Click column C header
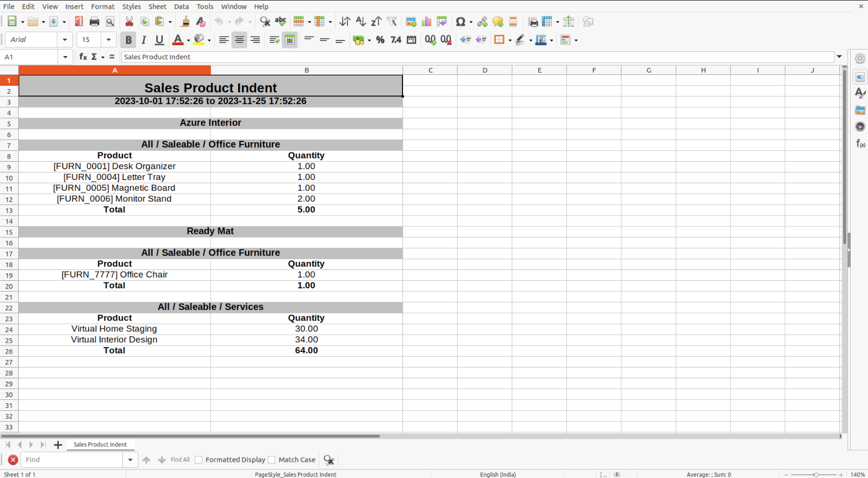Viewport: 868px width, 478px height. [x=430, y=70]
